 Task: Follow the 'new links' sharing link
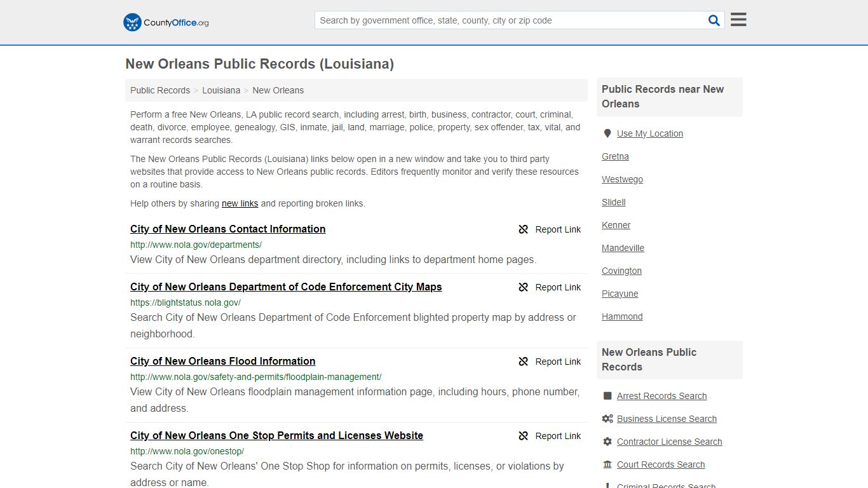click(x=240, y=203)
